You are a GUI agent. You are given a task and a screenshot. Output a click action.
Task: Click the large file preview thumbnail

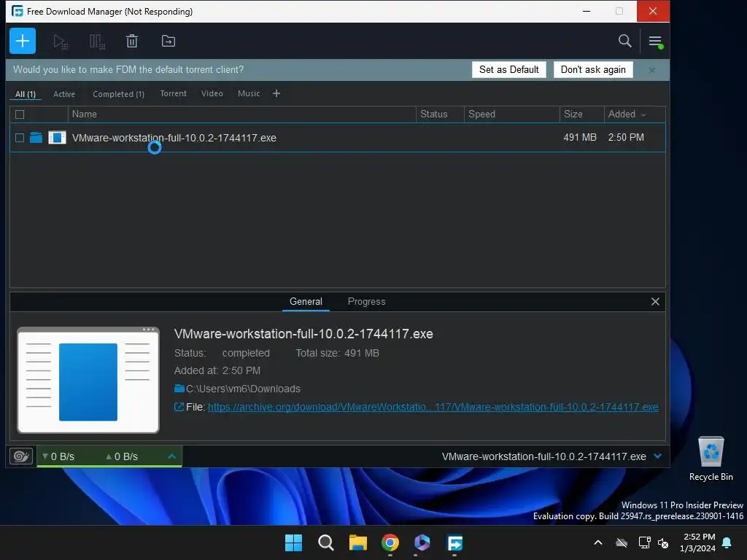[x=88, y=380]
